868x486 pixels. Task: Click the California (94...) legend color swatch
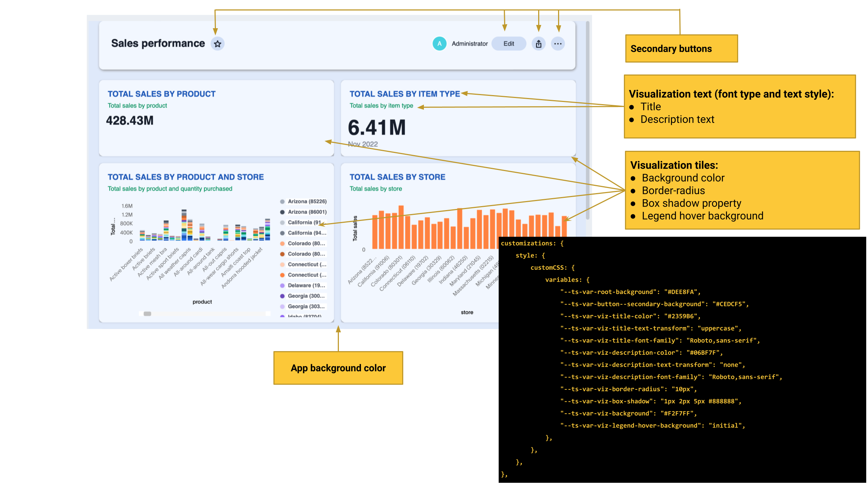[282, 233]
